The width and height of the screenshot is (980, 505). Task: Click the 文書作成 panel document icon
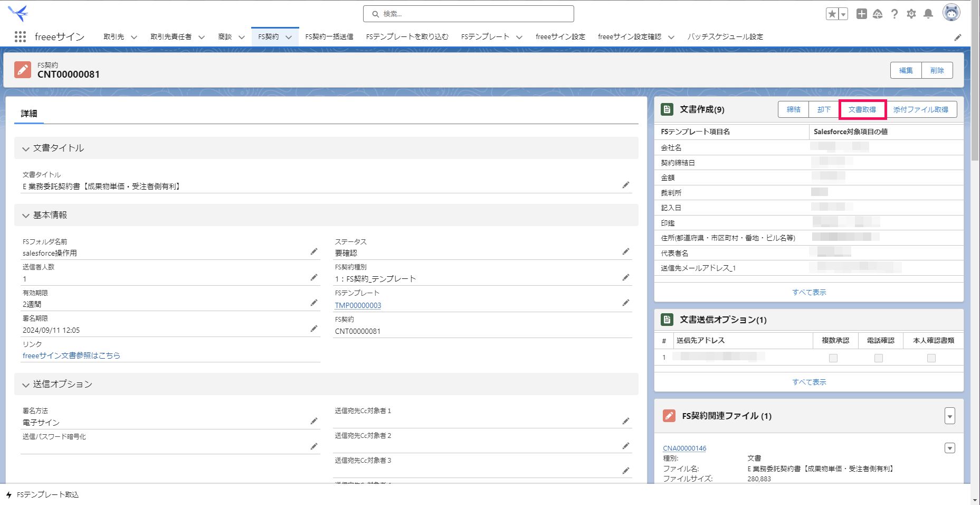click(x=667, y=109)
